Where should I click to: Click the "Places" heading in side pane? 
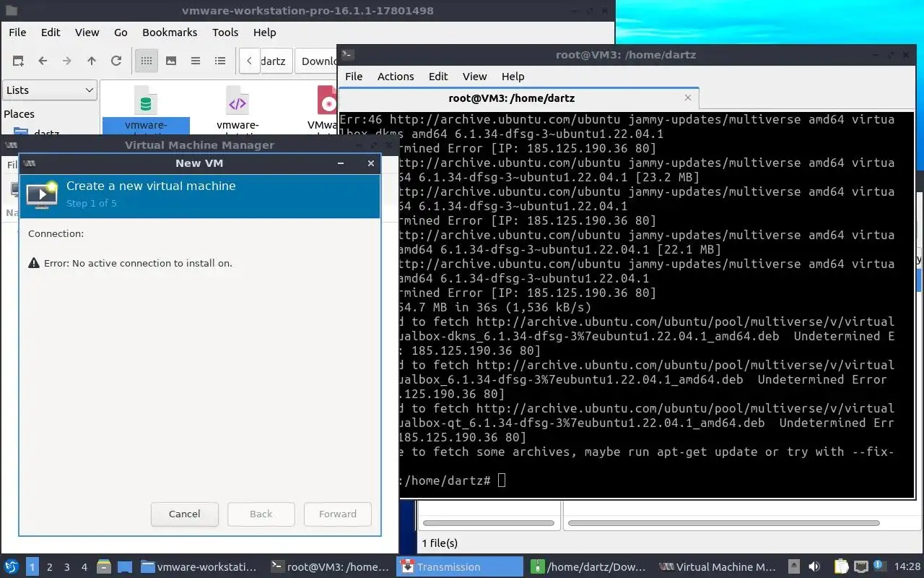click(x=19, y=114)
